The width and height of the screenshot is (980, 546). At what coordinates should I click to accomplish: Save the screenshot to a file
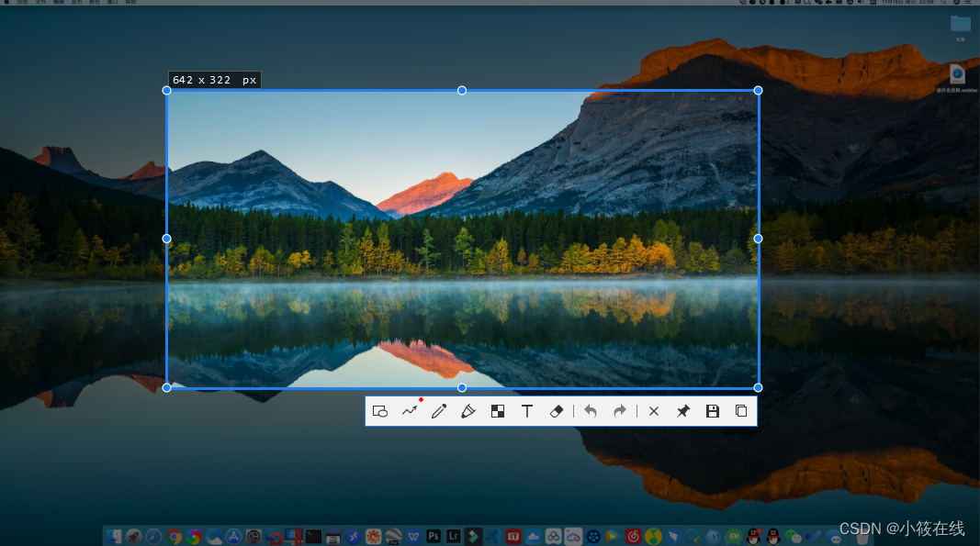[x=713, y=411]
